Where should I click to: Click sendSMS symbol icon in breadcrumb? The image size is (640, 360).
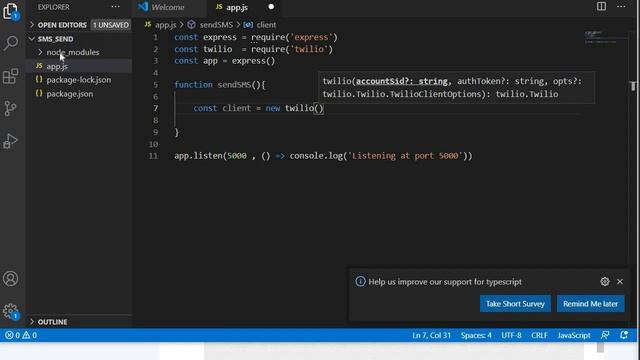[191, 25]
